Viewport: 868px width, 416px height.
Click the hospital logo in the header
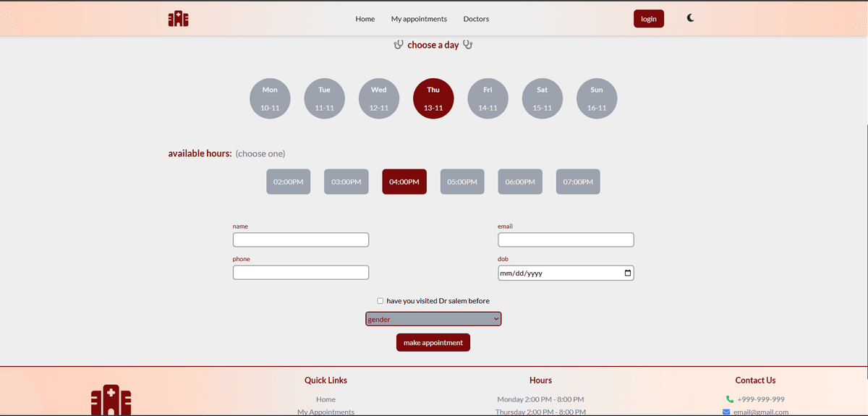178,19
